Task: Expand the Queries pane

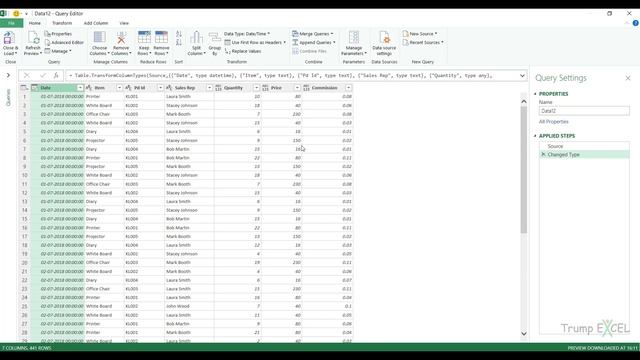Action: pyautogui.click(x=8, y=75)
